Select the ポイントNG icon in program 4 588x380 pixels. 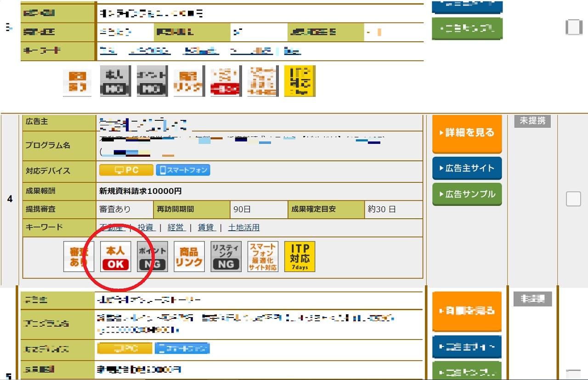[x=153, y=256]
